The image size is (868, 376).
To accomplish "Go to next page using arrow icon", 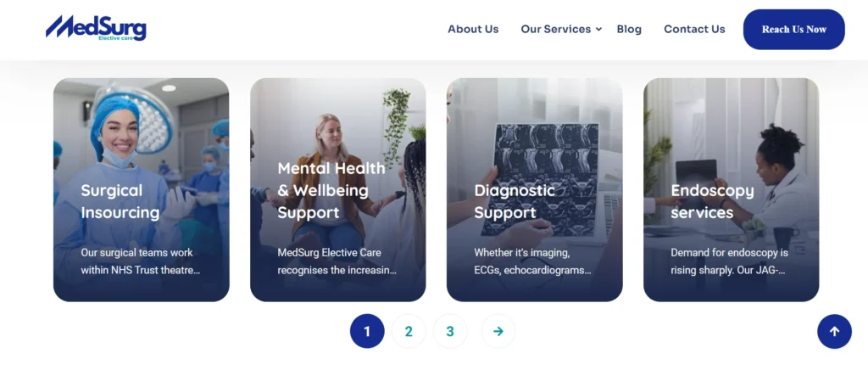I will (x=498, y=332).
